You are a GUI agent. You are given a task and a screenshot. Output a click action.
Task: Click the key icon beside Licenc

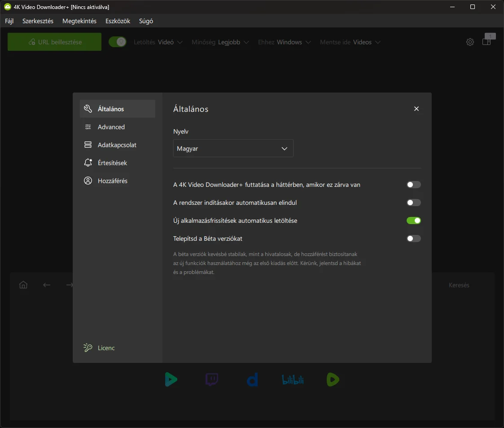(x=88, y=348)
